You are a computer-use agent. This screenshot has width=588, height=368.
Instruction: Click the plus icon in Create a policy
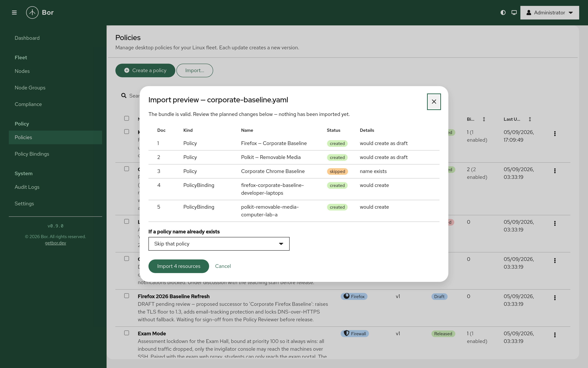(127, 70)
